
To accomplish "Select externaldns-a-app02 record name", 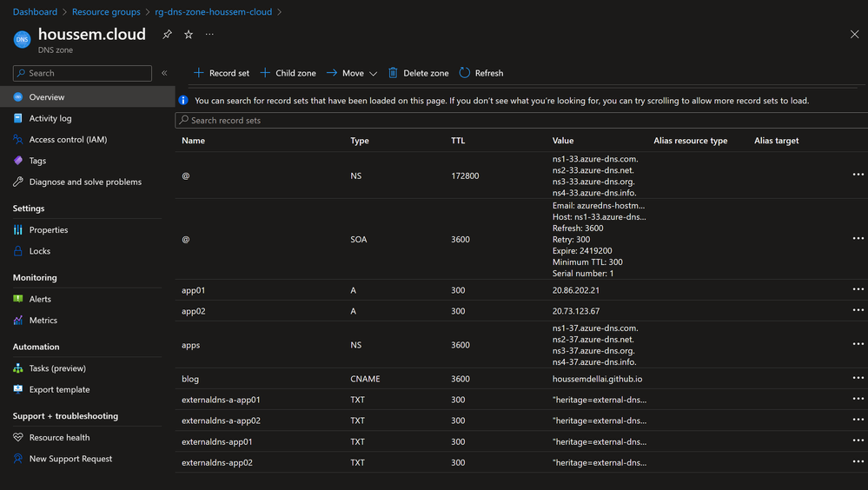I will pos(221,420).
